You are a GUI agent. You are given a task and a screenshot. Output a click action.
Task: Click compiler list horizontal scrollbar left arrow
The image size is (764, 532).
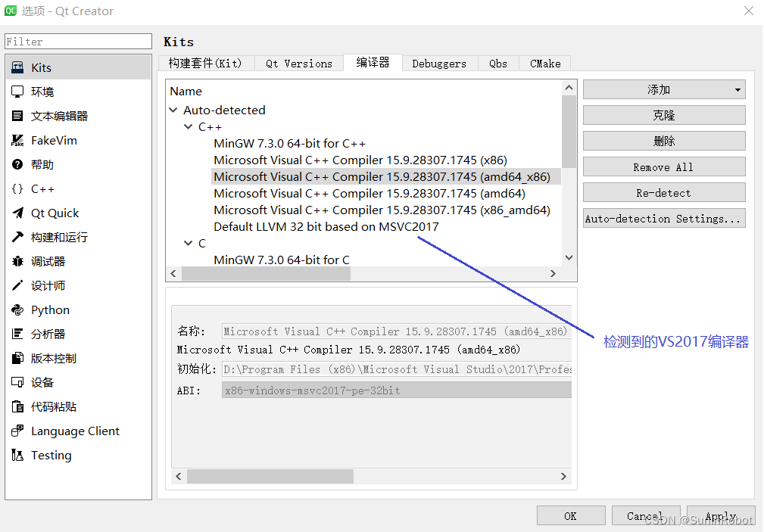[173, 274]
